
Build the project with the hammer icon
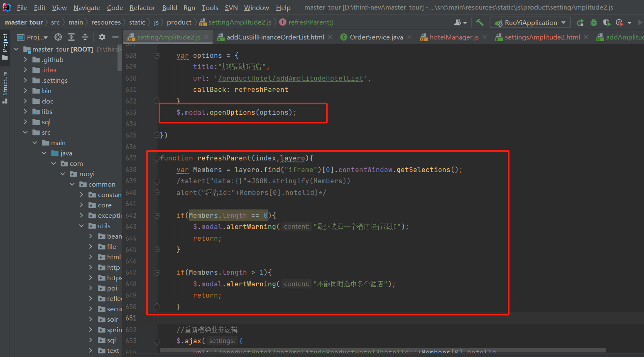480,22
